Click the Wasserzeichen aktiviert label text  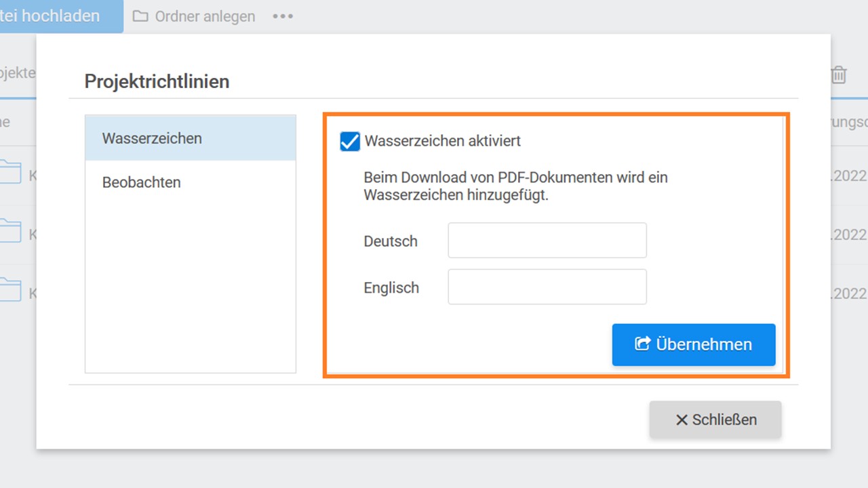click(443, 141)
